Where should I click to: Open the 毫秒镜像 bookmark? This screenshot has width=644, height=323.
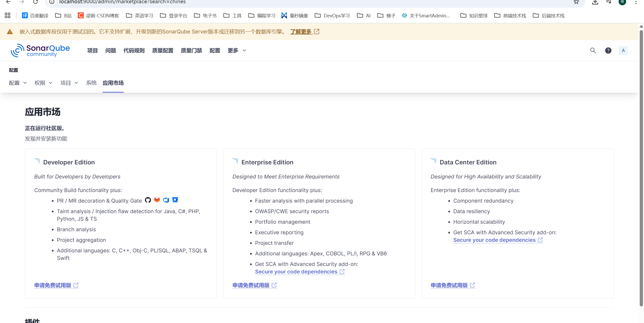(x=295, y=16)
